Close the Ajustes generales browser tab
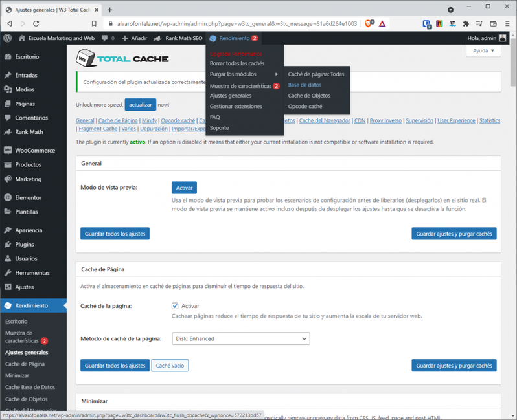This screenshot has height=420, width=517. [x=97, y=10]
